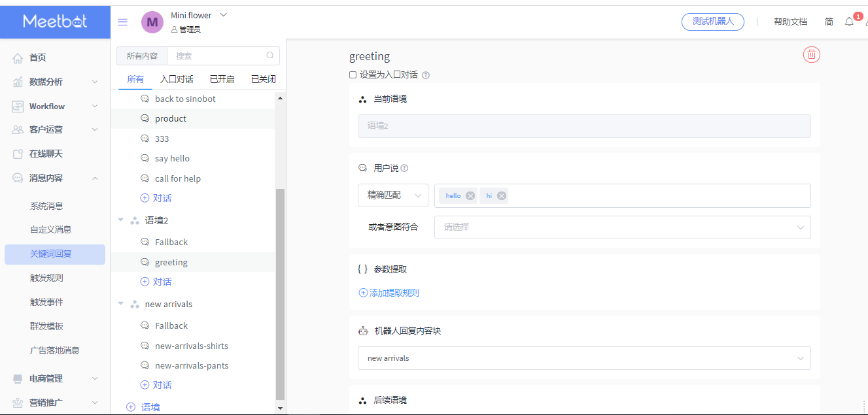Switch to the 已关闭 tab
The image size is (868, 415).
pos(263,79)
